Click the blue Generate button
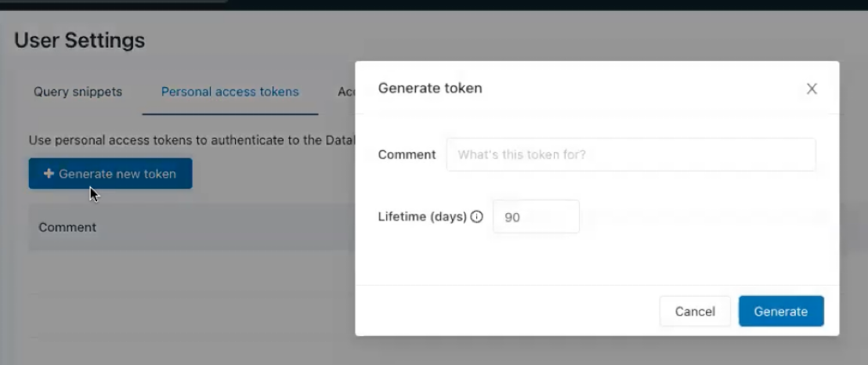Screen dimensions: 868x365 pyautogui.click(x=780, y=311)
